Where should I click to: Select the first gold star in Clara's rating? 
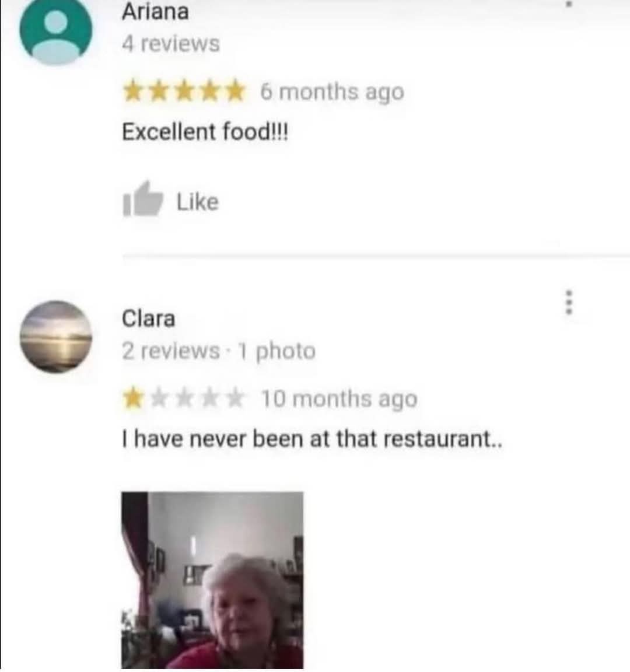pyautogui.click(x=133, y=398)
